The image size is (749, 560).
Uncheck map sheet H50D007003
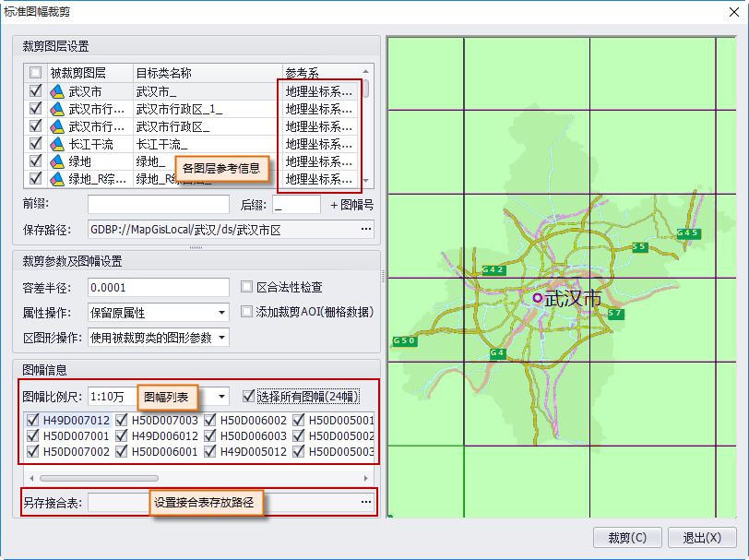coord(122,420)
